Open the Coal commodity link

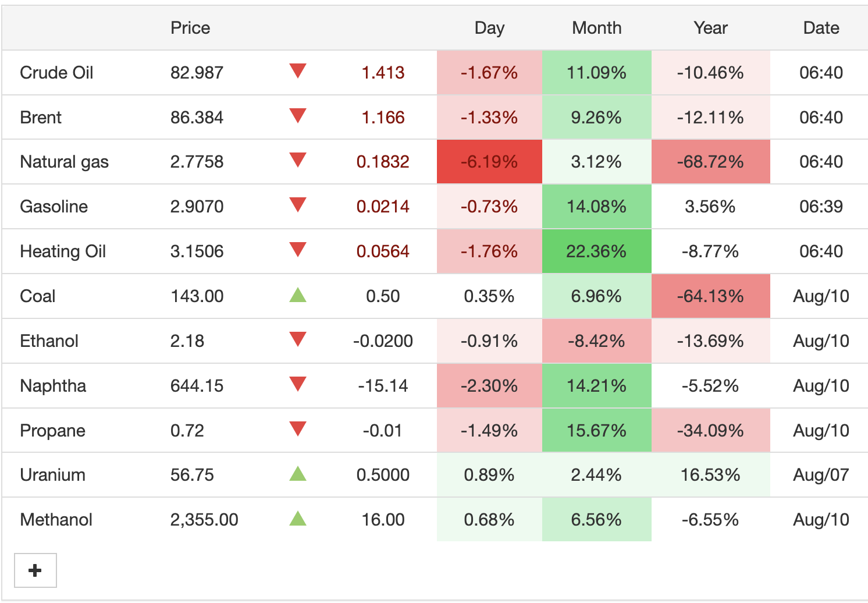click(x=37, y=296)
